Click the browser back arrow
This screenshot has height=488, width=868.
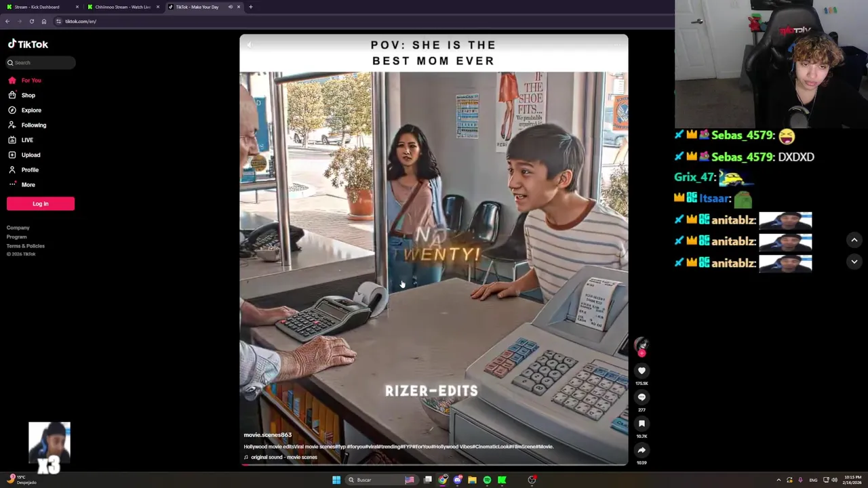[7, 21]
